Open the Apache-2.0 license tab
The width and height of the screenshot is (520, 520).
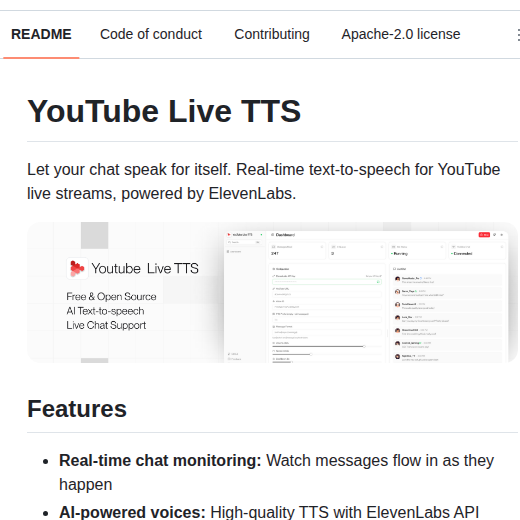click(401, 34)
